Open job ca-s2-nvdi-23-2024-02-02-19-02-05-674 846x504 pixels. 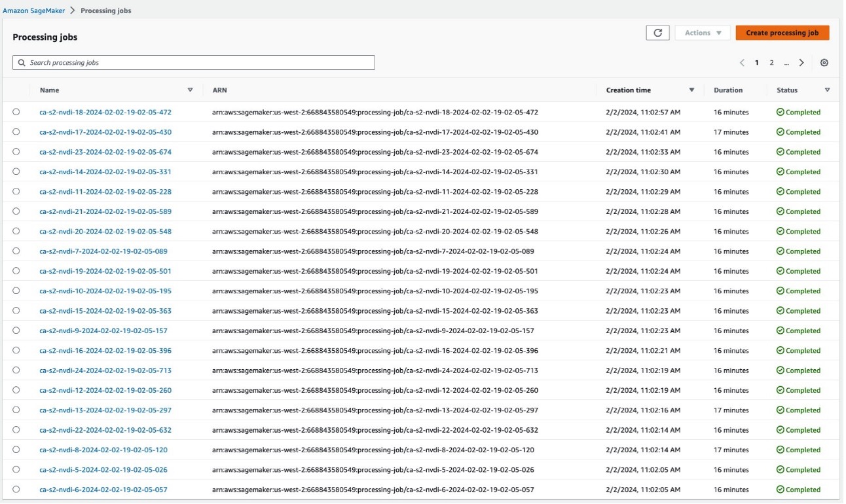pyautogui.click(x=105, y=152)
